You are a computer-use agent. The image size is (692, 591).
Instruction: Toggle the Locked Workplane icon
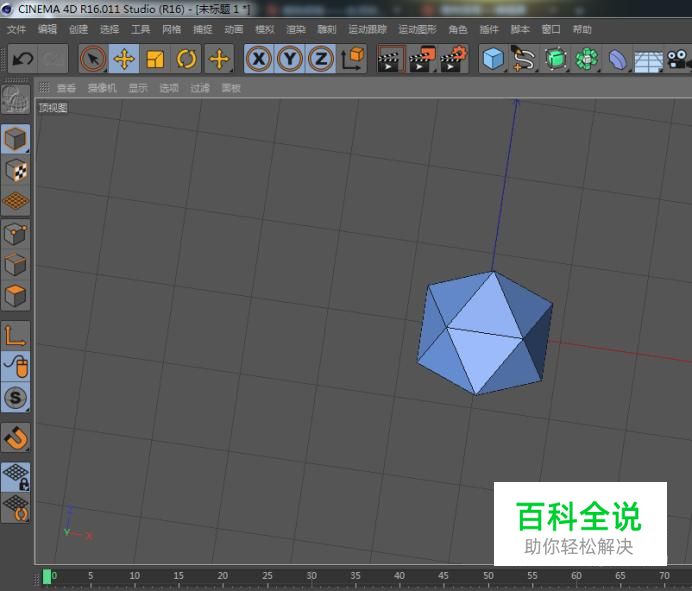tap(15, 477)
